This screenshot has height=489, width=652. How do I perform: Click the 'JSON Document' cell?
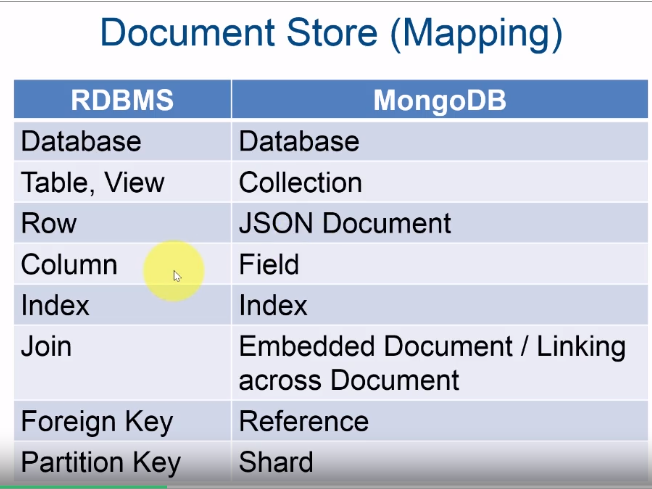coord(440,222)
